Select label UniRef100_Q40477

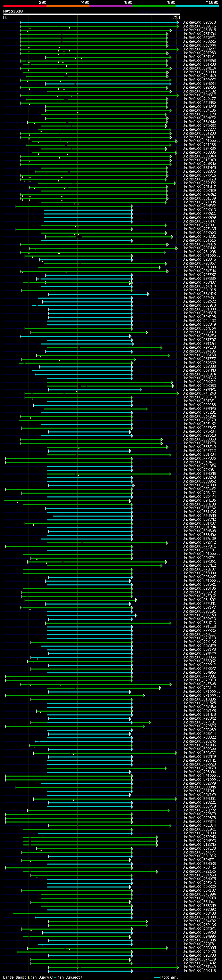click(199, 99)
